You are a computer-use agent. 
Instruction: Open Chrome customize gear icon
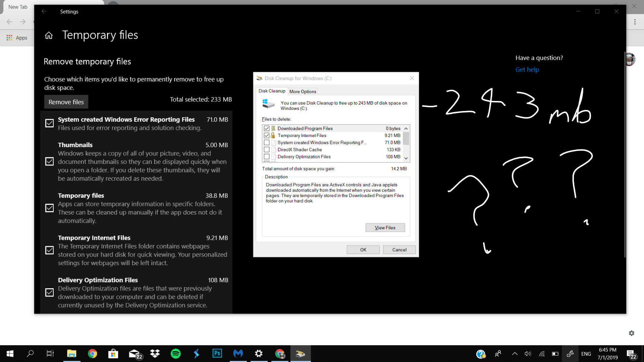pos(631,333)
